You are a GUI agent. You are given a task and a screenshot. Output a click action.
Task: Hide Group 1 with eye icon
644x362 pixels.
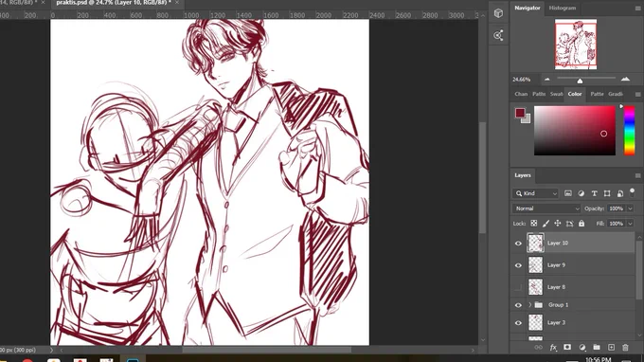pos(518,305)
